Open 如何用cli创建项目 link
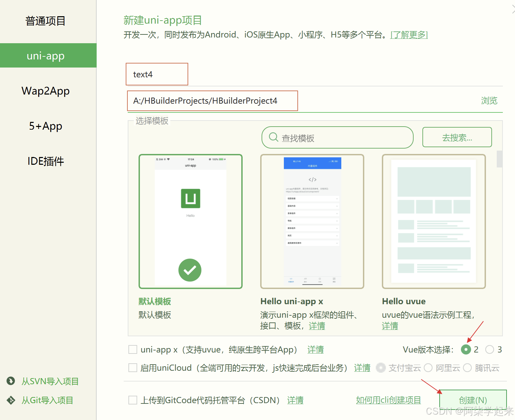The image size is (515, 420). (x=388, y=400)
